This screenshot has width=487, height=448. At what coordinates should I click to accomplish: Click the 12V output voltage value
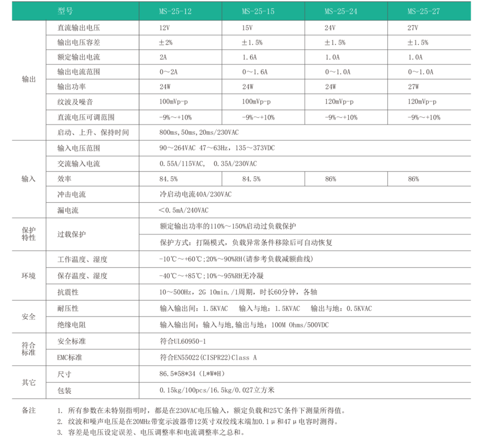[x=165, y=28]
